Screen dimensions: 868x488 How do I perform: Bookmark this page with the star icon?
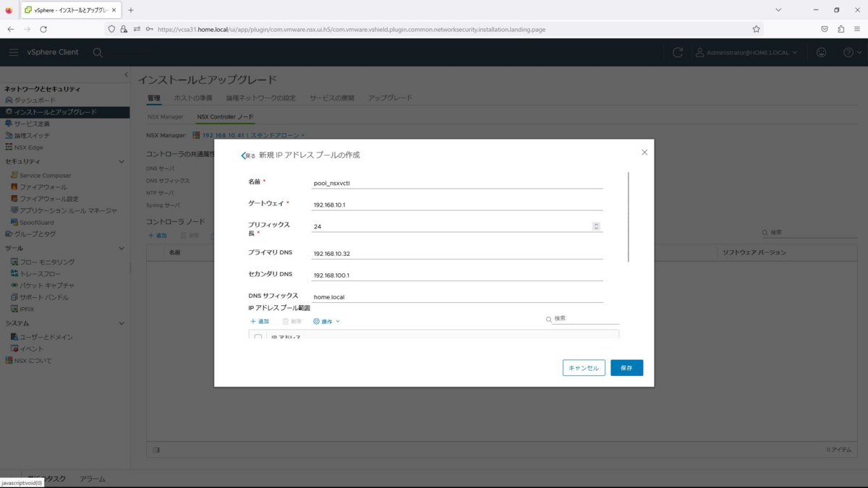click(x=756, y=29)
